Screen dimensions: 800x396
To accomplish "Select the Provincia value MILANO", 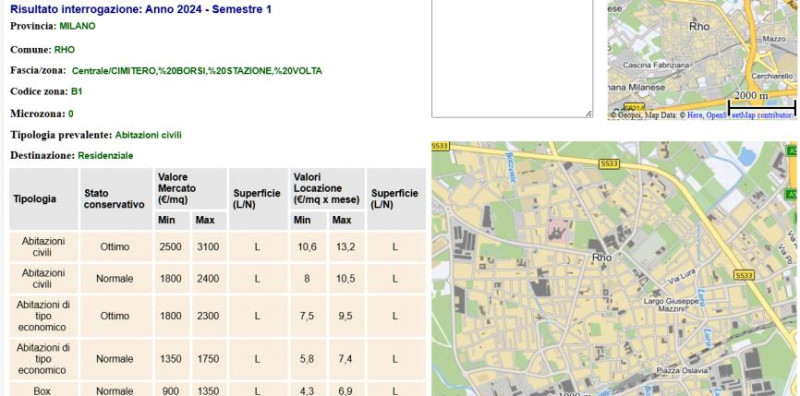I will 78,26.
